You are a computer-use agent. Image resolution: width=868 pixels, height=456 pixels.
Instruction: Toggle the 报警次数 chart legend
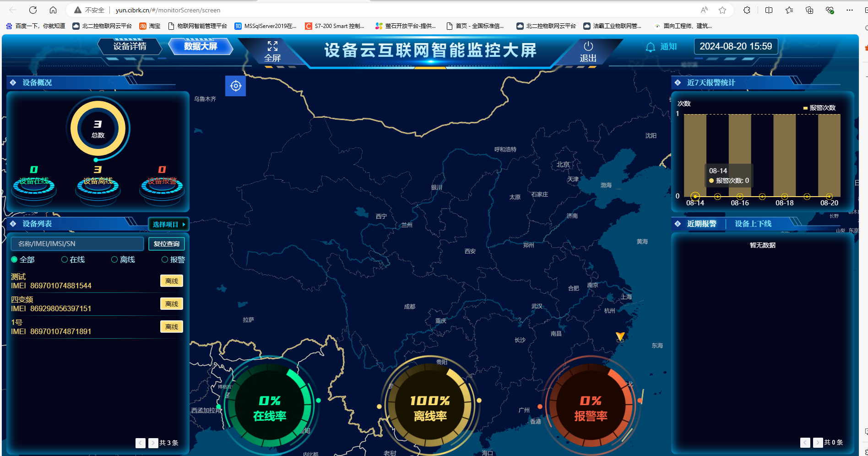pos(819,108)
